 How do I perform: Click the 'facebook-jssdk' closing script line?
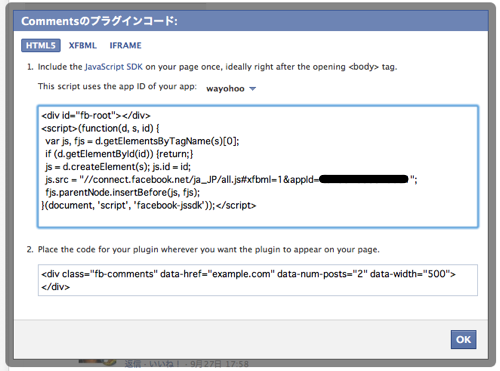149,205
